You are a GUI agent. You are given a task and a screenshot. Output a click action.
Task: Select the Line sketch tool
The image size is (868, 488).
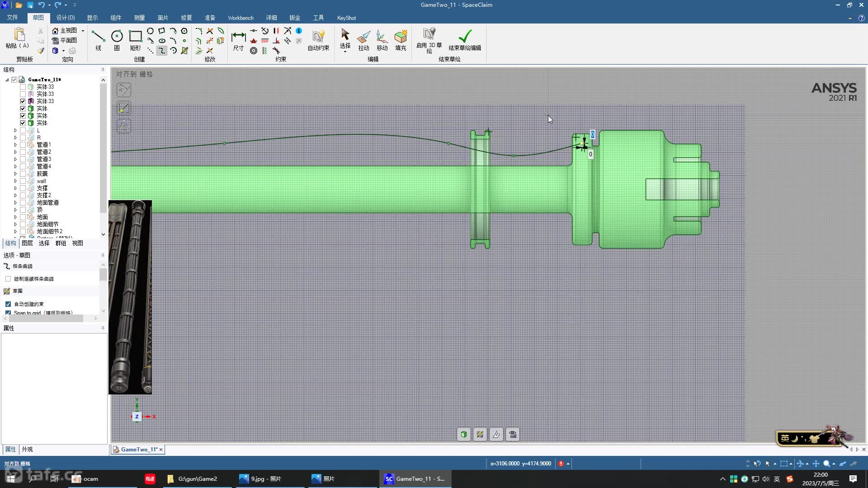tap(98, 40)
